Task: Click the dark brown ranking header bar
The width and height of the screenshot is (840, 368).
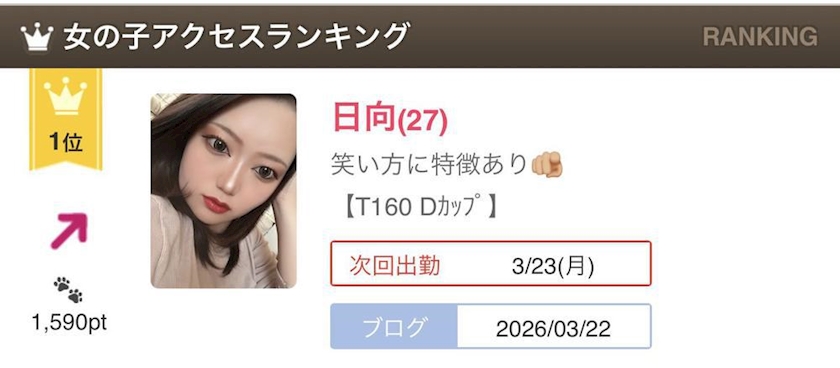Action: 420,36
